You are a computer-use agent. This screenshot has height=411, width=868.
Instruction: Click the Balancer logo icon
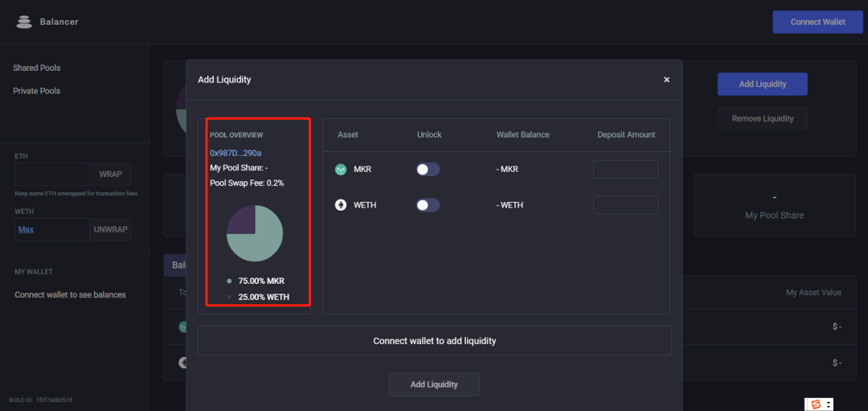[x=24, y=23]
